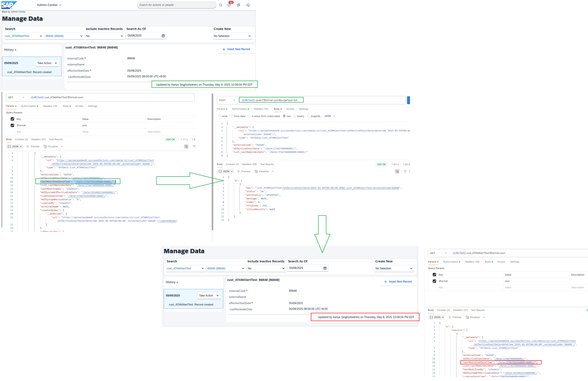This screenshot has width=588, height=381.
Task: Open Settings tab in lower-right GET request
Action: point(514,262)
